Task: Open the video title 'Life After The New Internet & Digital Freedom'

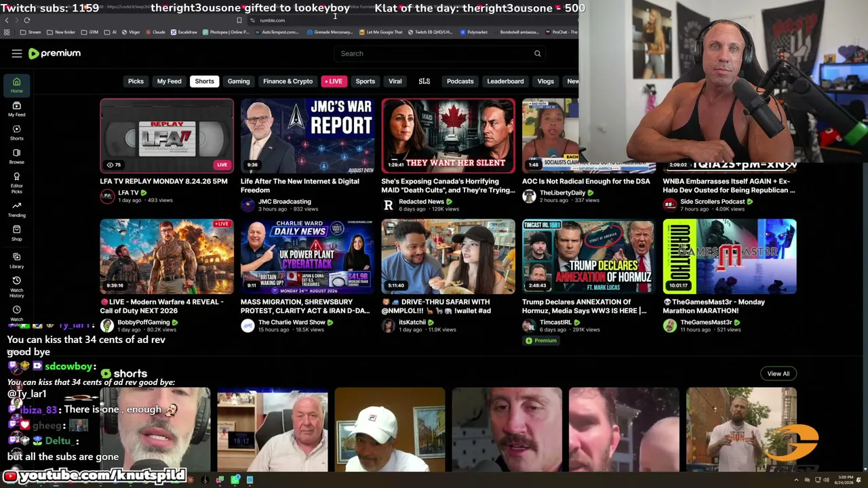Action: tap(300, 186)
